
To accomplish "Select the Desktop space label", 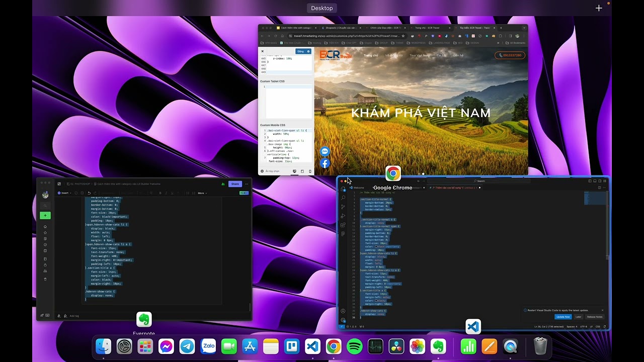I will coord(322,8).
